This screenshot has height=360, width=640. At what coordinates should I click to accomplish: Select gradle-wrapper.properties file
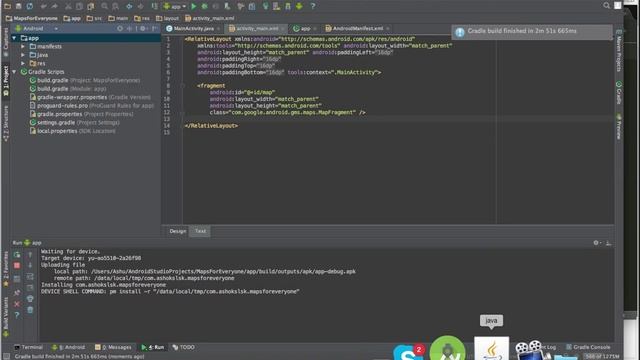pos(90,97)
